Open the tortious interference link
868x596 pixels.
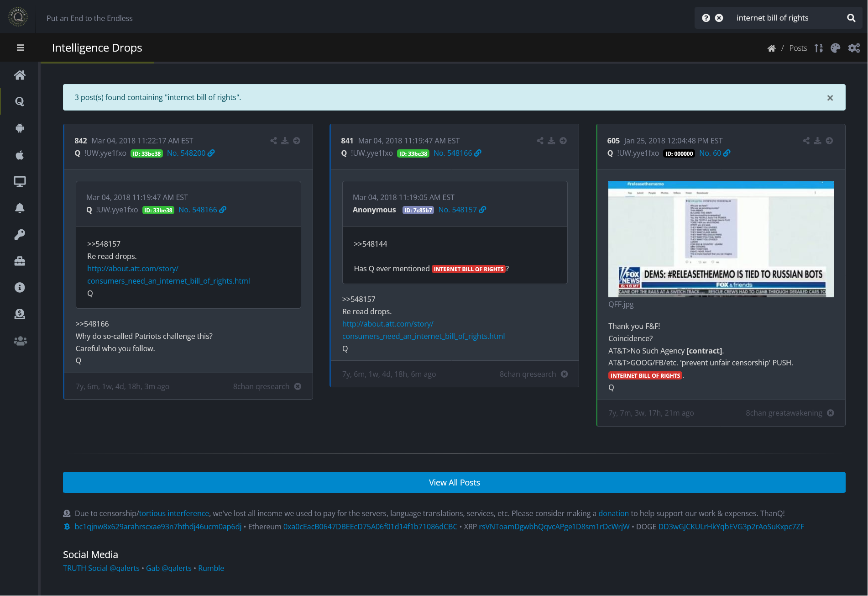[x=174, y=513]
